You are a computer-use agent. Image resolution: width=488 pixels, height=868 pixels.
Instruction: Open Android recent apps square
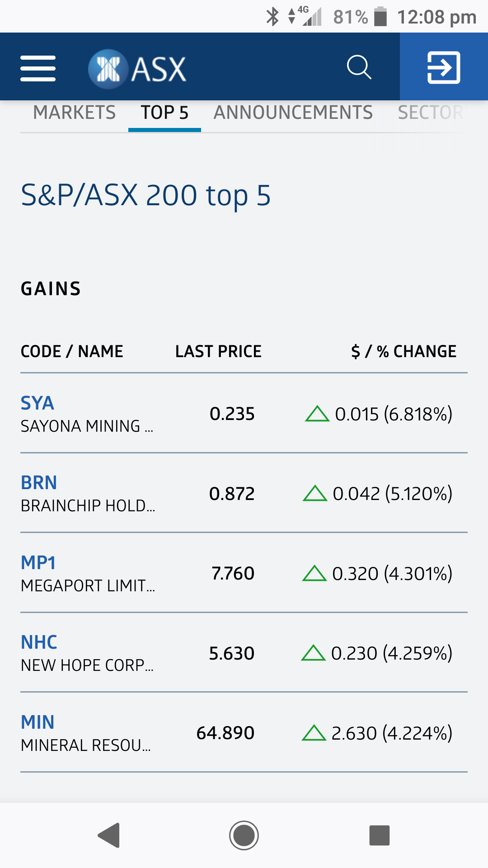pos(380,835)
